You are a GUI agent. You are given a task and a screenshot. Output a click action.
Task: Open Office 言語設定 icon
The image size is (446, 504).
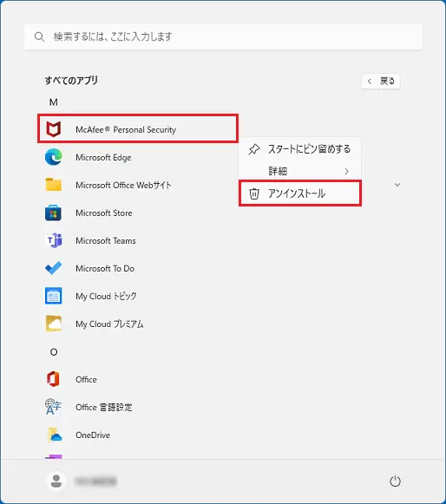pos(54,407)
